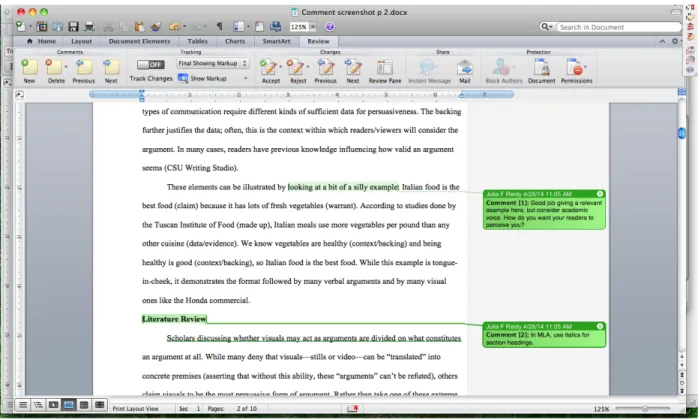Toggle the paragraph marks pilcrow icon
This screenshot has width=698, height=420.
point(219,27)
